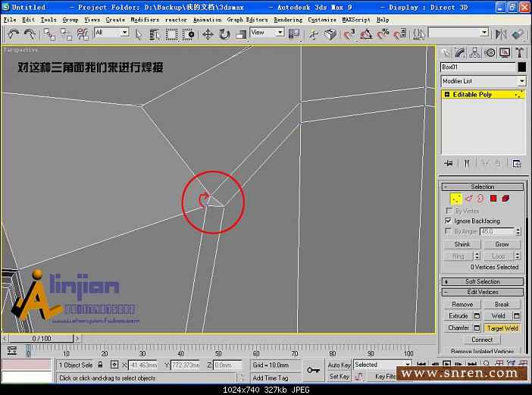Toggle the Window/Crossing selection icon

[x=188, y=34]
